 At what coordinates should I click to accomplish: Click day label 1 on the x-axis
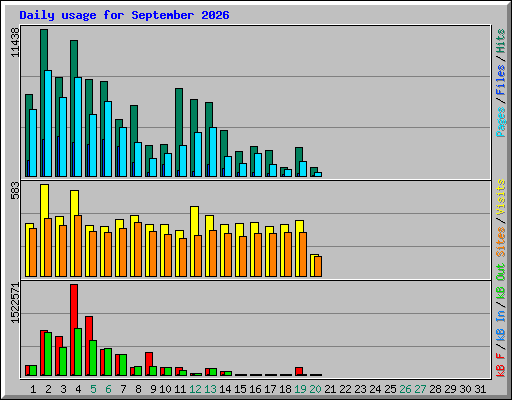[x=33, y=389]
